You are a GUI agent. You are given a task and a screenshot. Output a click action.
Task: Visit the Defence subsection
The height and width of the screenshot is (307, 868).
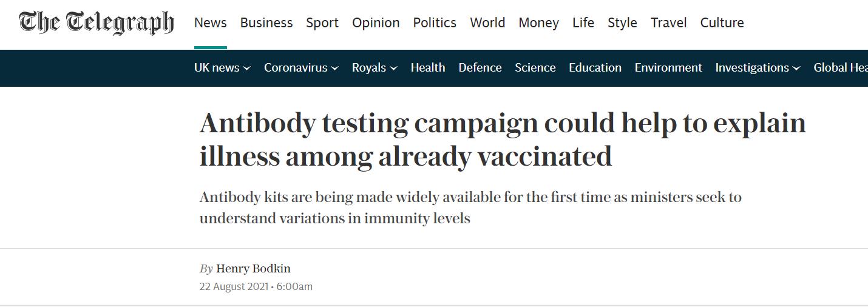pyautogui.click(x=480, y=68)
